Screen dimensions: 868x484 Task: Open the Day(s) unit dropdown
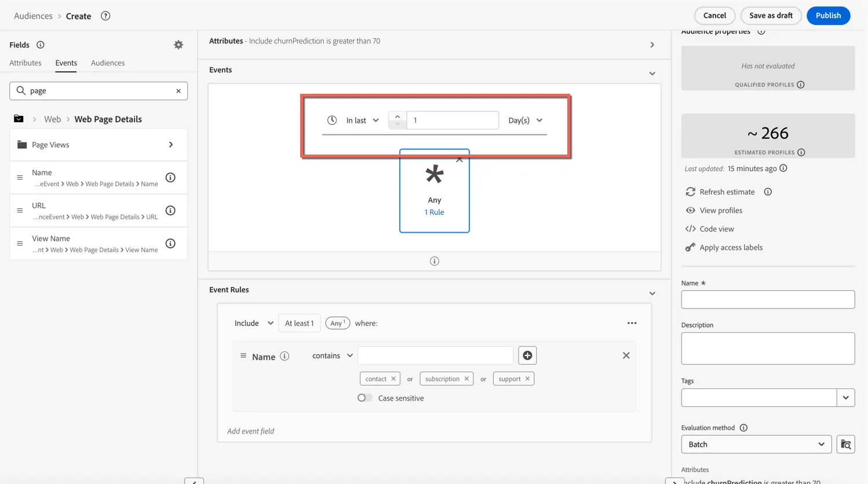coord(526,120)
